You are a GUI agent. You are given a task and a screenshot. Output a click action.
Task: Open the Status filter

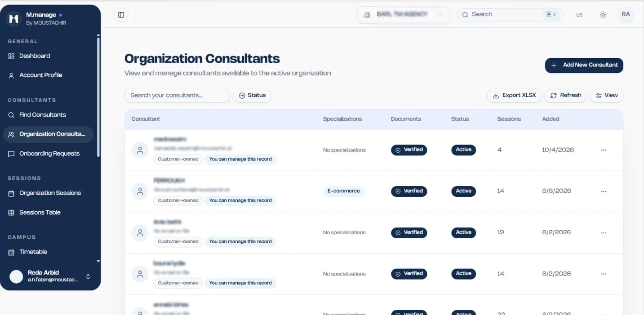pos(252,96)
